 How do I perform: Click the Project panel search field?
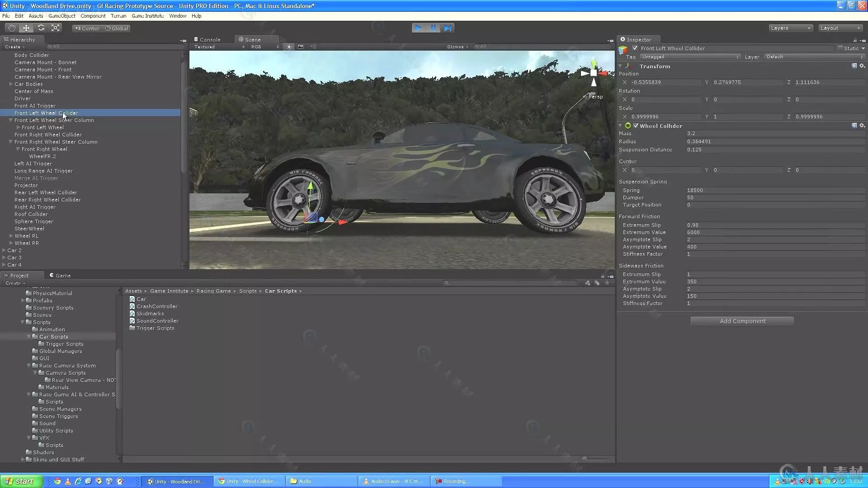(511, 283)
